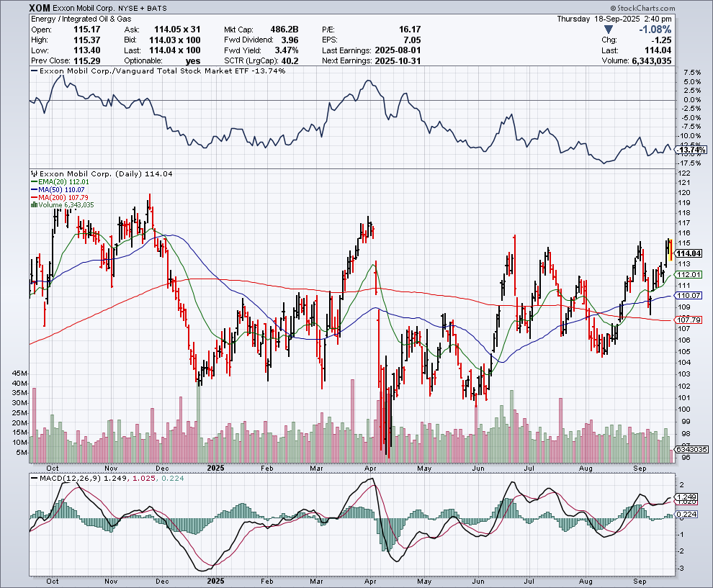Viewport: 713px width, 588px height.
Task: Click the Last quote 114.04 x 100
Action: click(174, 50)
